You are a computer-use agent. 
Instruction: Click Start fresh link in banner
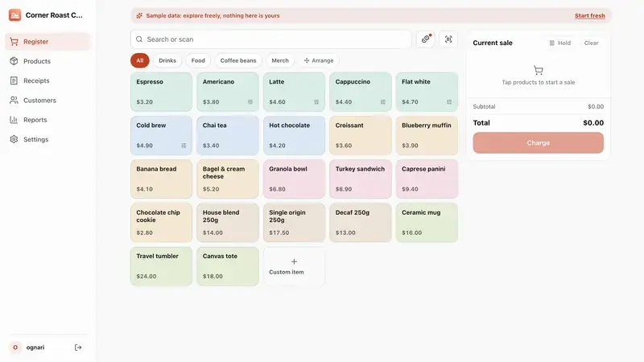(590, 15)
